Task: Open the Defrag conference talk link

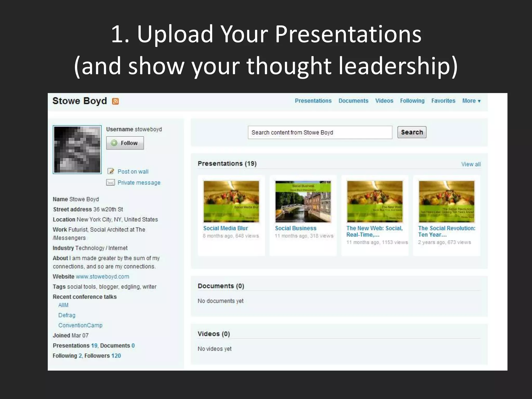Action: coord(67,315)
